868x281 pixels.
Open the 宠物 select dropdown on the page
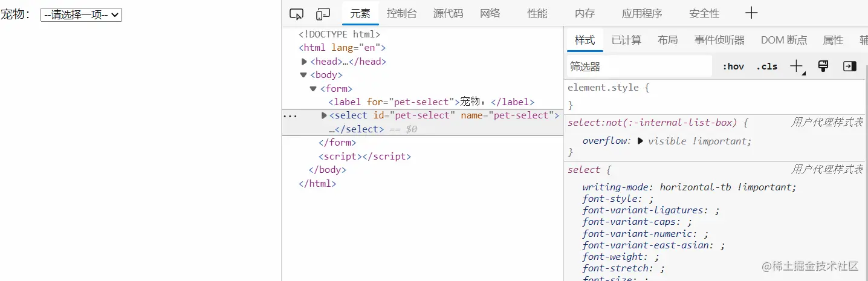81,15
